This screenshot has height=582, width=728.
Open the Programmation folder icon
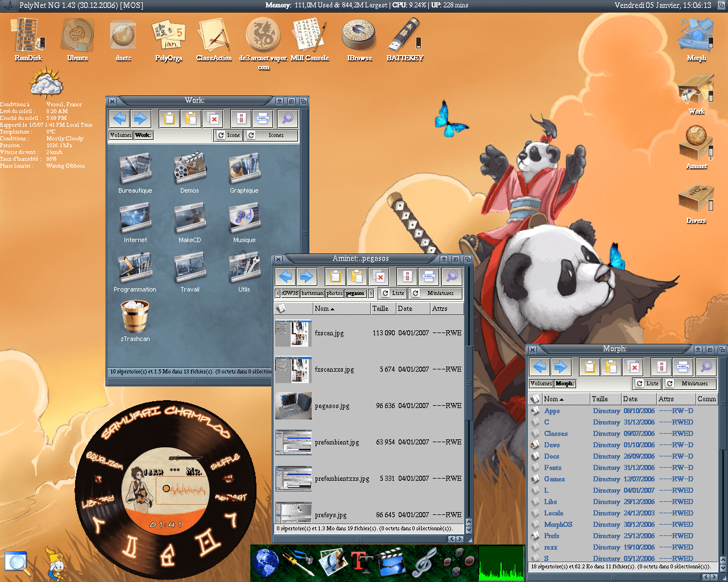click(x=135, y=268)
